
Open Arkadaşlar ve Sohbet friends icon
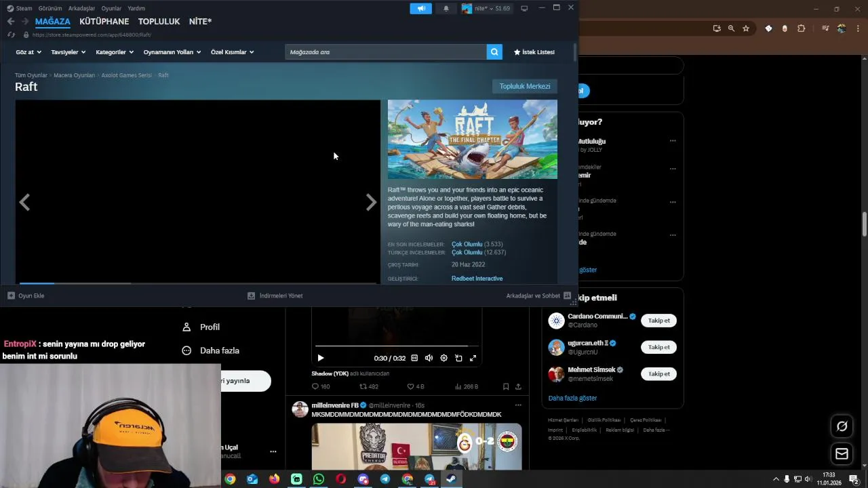(x=568, y=296)
